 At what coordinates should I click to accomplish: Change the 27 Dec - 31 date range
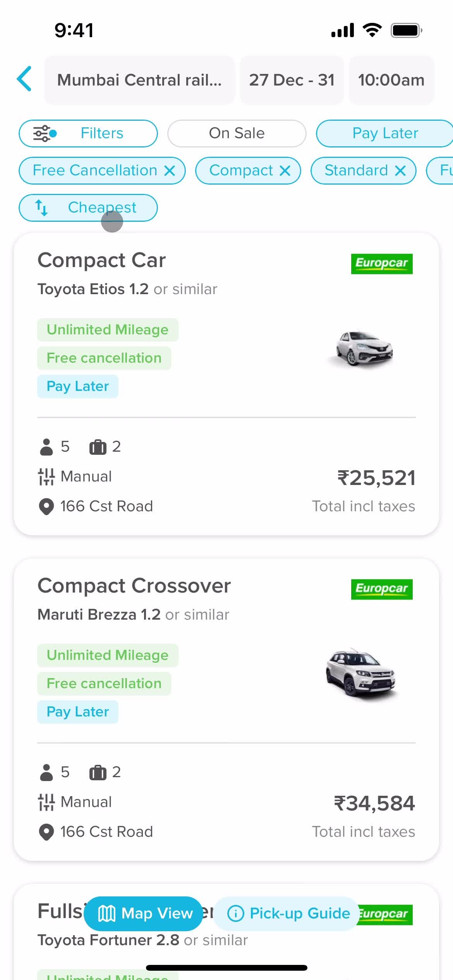(292, 80)
